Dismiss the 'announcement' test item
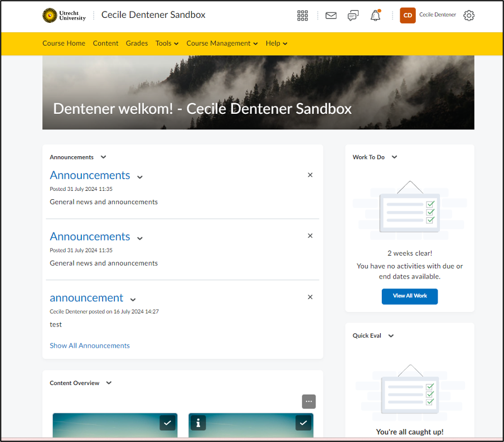Screen dimensions: 504x442 310,296
